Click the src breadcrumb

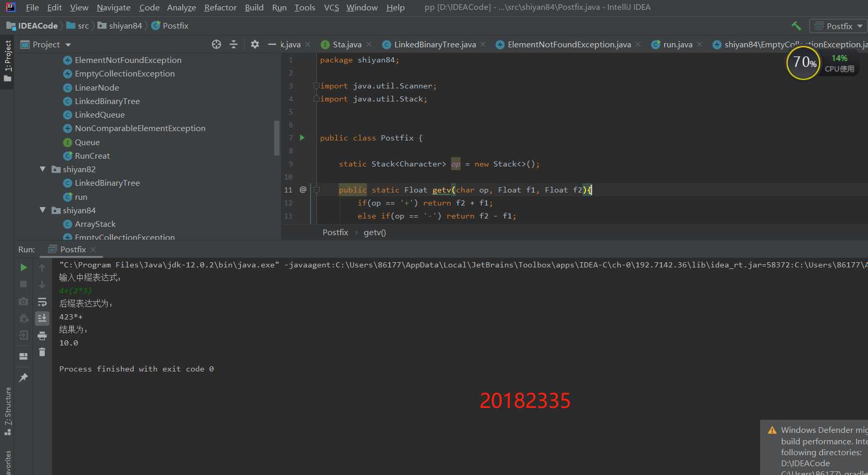[78, 25]
